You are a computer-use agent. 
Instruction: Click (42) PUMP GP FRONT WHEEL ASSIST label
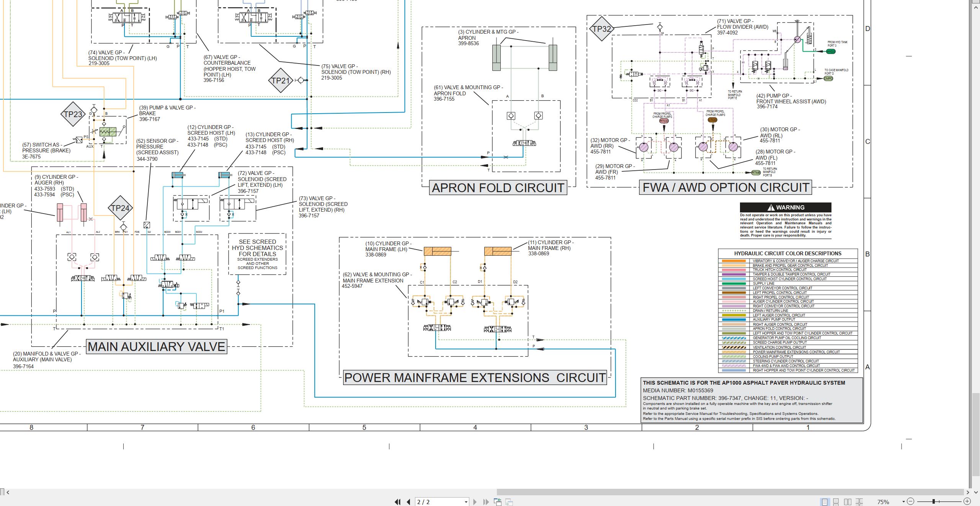[791, 101]
